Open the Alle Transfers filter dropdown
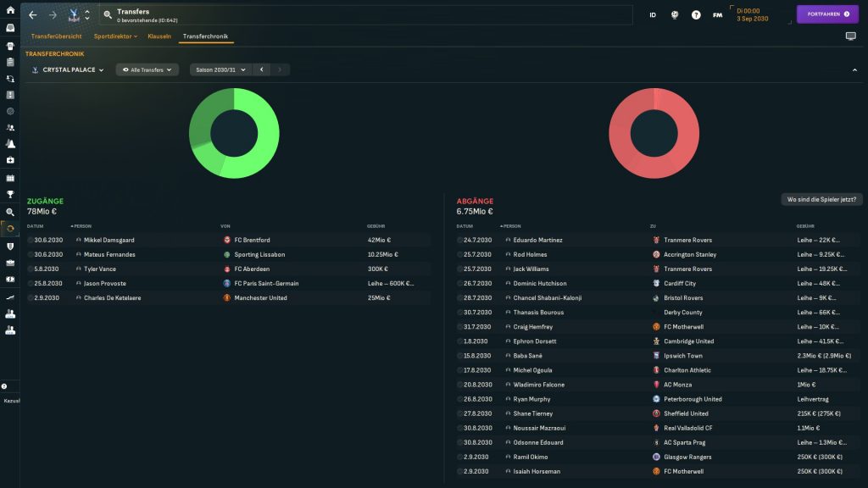 pos(147,69)
